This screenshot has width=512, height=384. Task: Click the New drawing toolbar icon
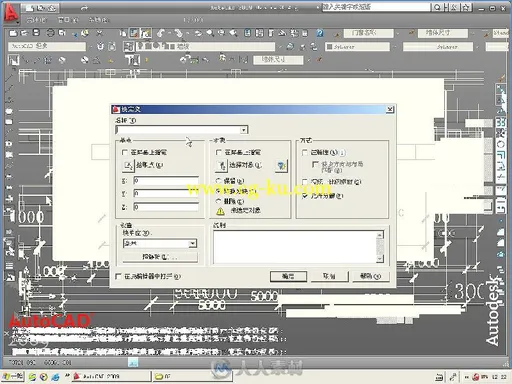pos(13,33)
